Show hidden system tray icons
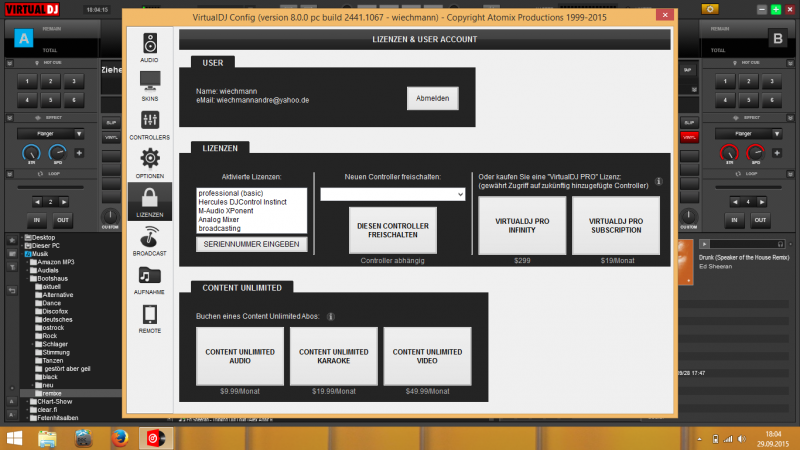800x450 pixels. point(699,439)
